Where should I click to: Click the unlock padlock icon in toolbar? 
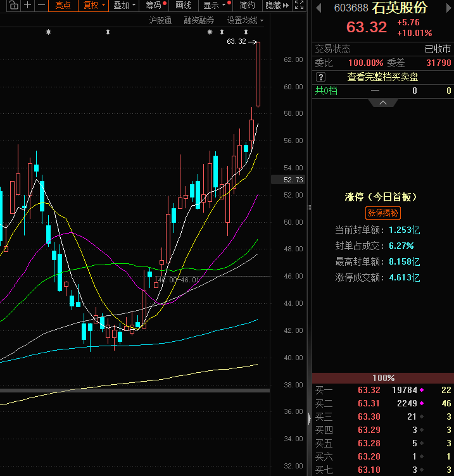[x=14, y=5]
